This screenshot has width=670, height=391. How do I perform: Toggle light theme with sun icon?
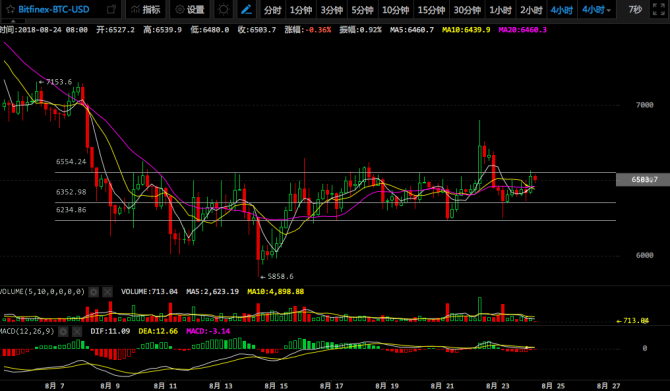223,9
